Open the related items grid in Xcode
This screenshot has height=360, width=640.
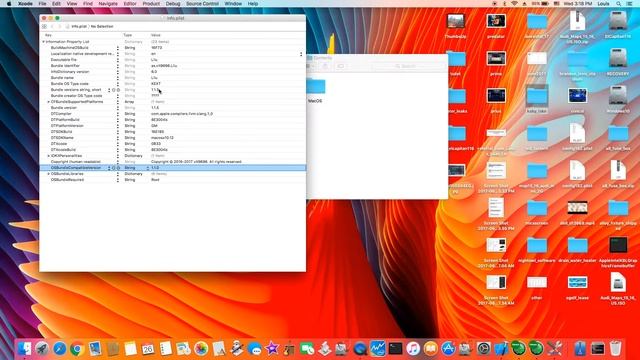pyautogui.click(x=44, y=27)
